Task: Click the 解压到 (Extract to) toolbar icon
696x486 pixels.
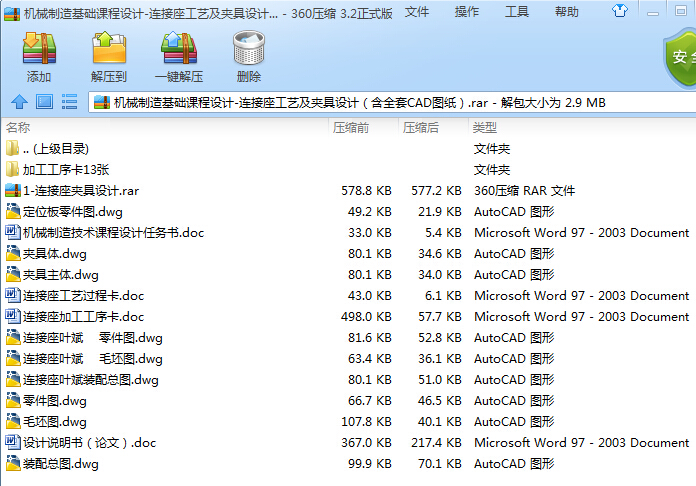Action: pyautogui.click(x=109, y=48)
